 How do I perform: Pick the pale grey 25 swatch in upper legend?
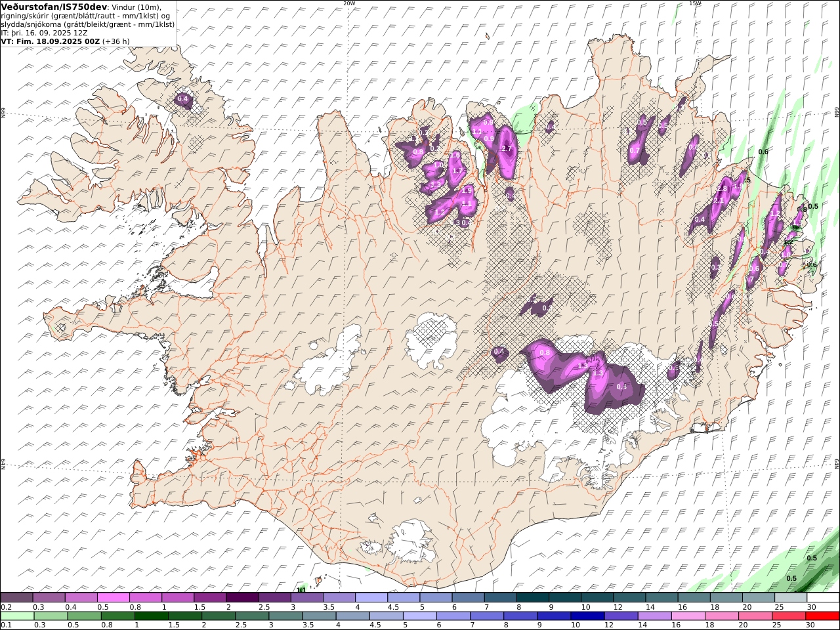coord(790,598)
